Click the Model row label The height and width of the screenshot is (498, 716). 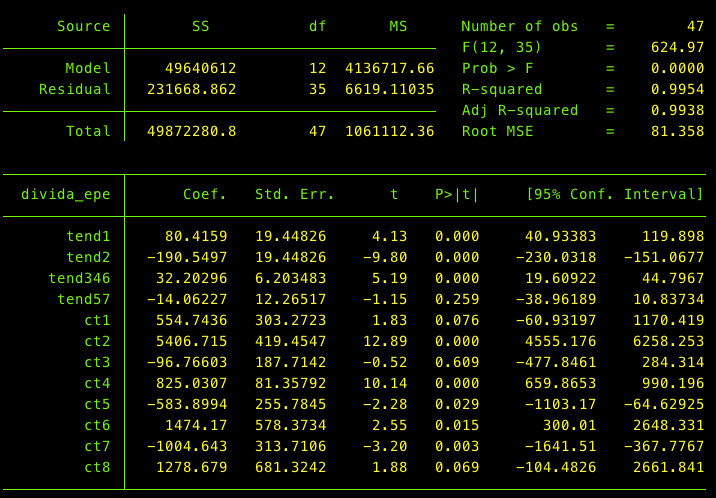click(88, 68)
